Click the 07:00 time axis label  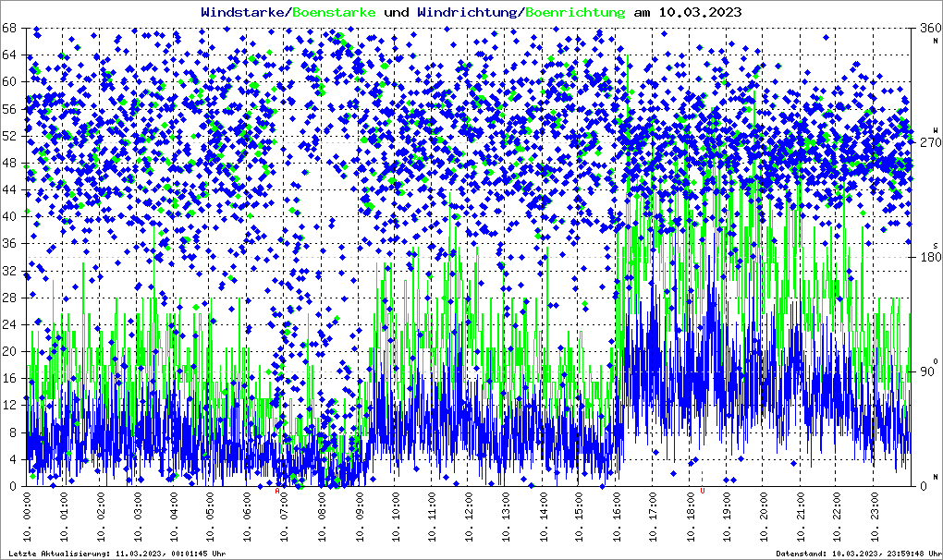click(285, 517)
